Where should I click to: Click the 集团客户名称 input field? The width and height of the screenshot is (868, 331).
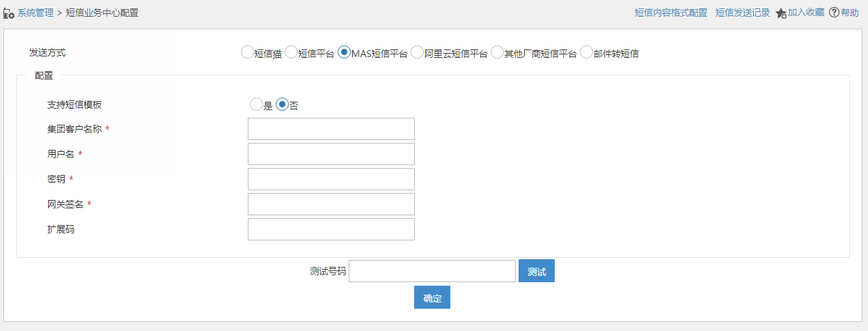tap(331, 129)
